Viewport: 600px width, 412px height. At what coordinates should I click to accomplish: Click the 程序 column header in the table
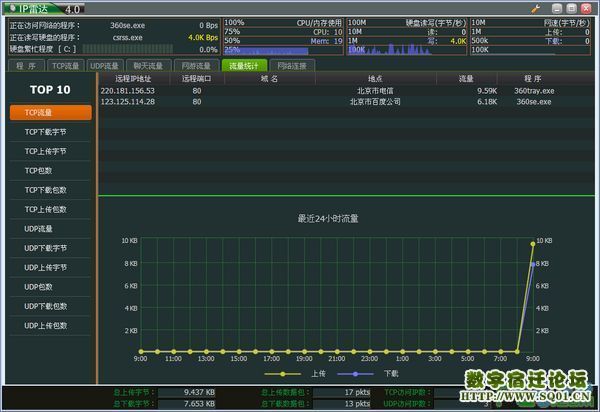click(533, 79)
